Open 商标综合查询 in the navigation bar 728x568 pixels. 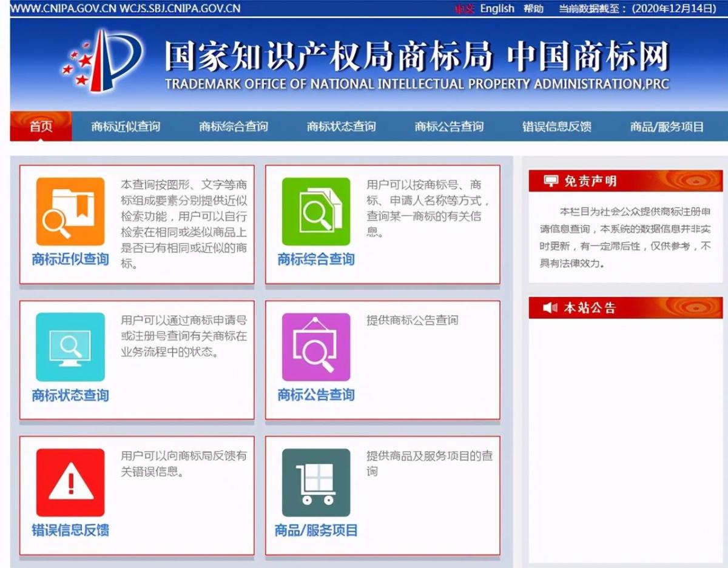pos(234,127)
